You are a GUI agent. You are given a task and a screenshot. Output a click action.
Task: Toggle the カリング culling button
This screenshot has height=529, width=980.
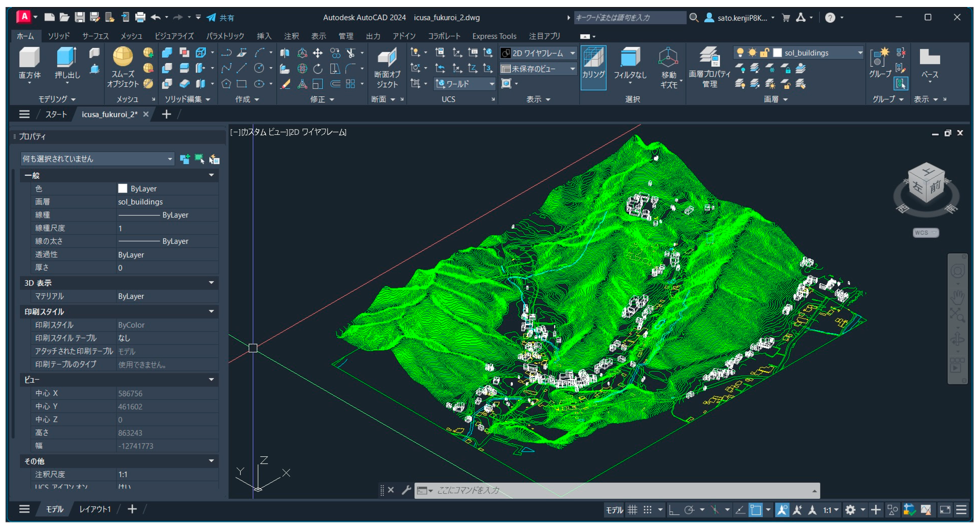[x=593, y=67]
